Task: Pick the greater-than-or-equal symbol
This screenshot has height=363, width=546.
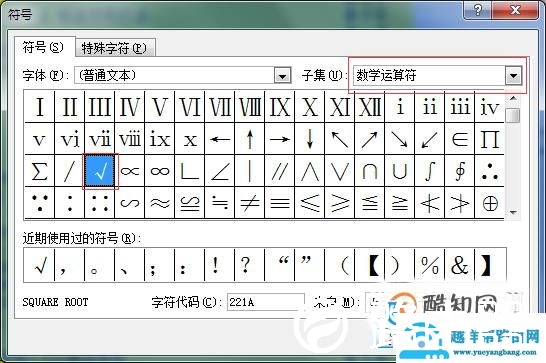Action: pos(340,203)
